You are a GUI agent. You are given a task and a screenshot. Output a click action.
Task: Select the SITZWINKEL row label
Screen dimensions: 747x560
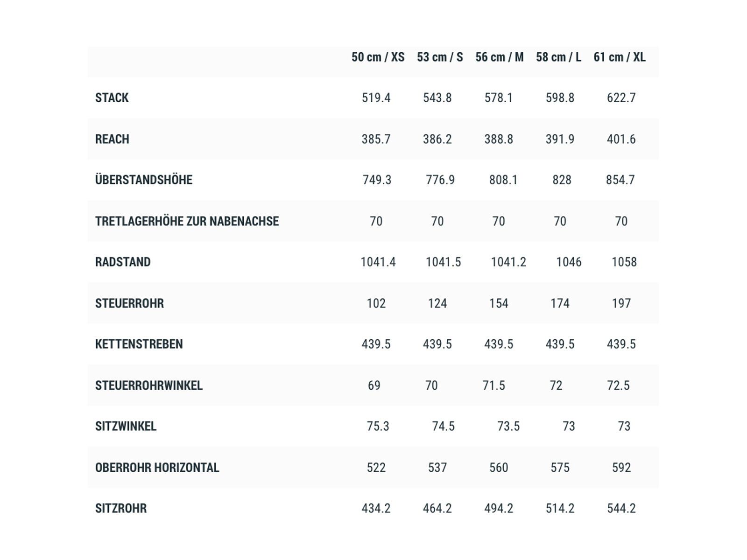tap(126, 427)
